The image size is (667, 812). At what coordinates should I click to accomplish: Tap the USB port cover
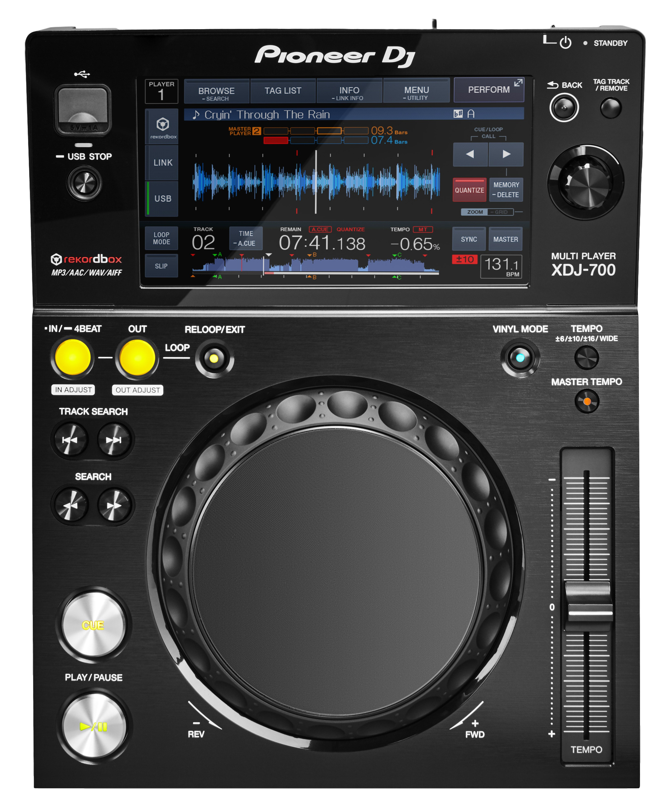[83, 110]
